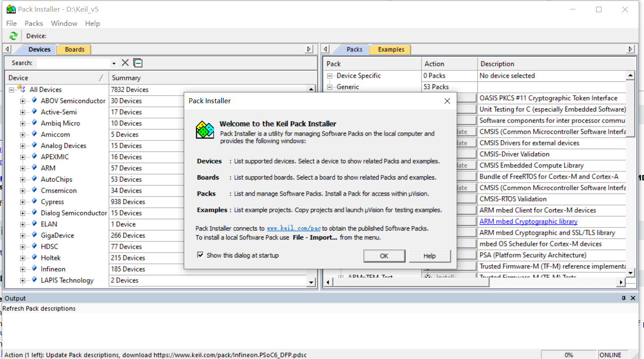Screen dimensions: 644x359
Task: Expand the Holtek vendor node
Action: pos(22,258)
